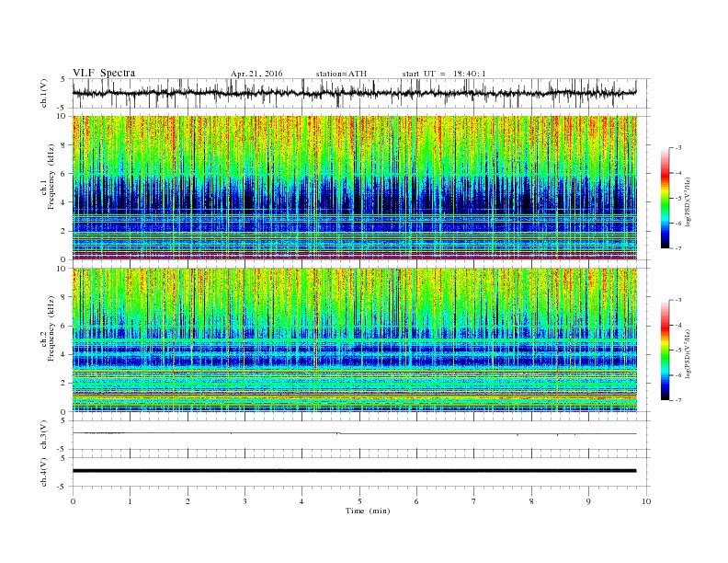Click the ch.1 spectrogram "8" kHz tick label

[x=63, y=145]
